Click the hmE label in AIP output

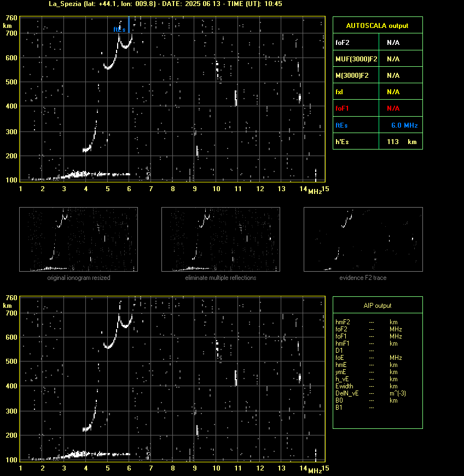(341, 365)
